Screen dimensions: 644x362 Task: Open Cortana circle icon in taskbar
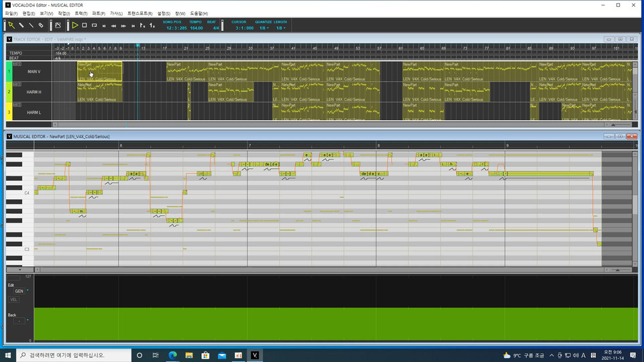pyautogui.click(x=140, y=355)
